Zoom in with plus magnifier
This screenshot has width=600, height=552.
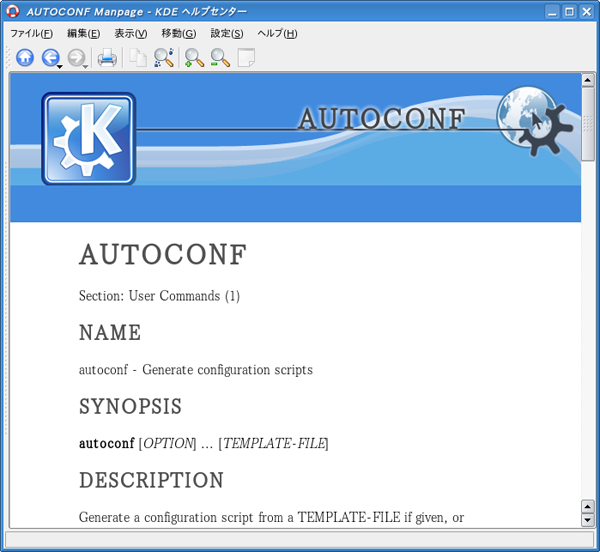pos(194,58)
